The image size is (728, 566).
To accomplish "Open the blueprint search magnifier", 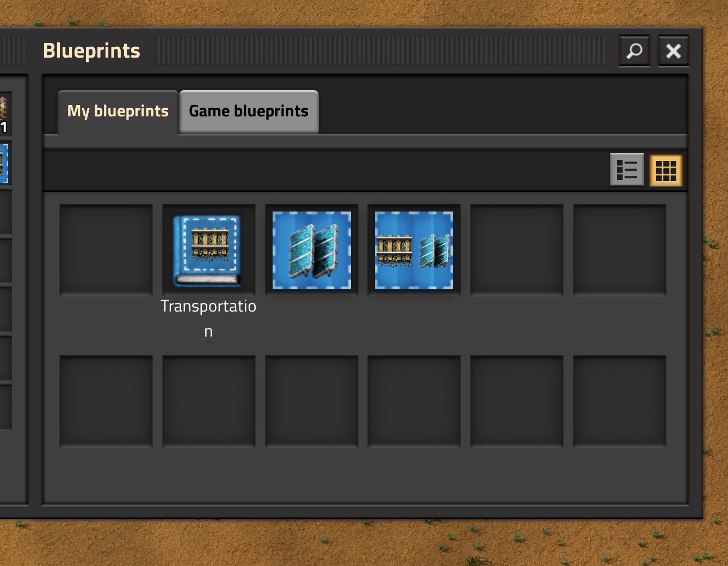I will 634,51.
